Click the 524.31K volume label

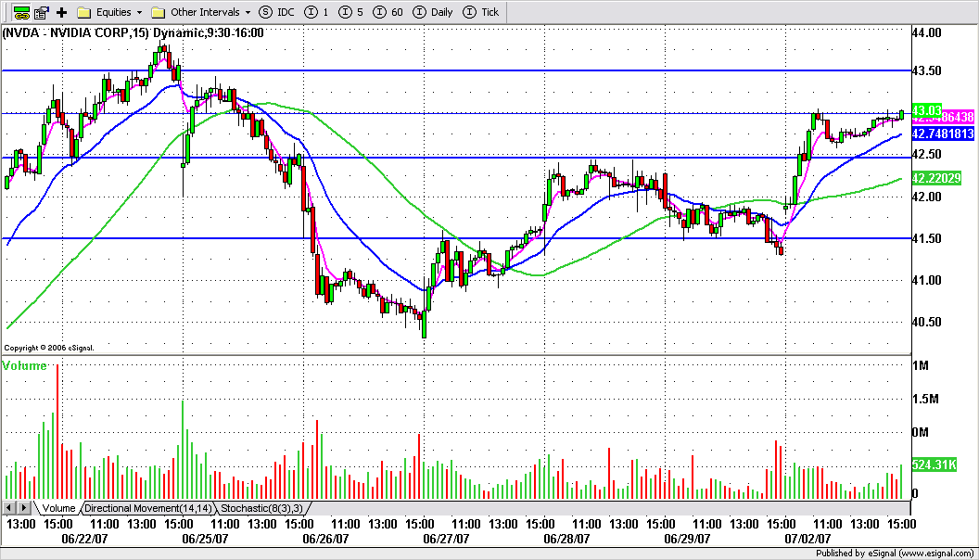(934, 465)
